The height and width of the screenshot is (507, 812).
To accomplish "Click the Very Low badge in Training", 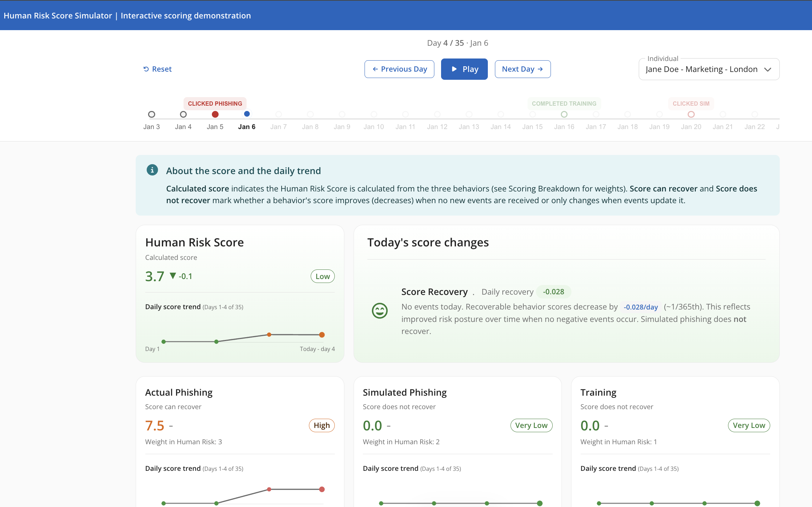I will tap(749, 425).
